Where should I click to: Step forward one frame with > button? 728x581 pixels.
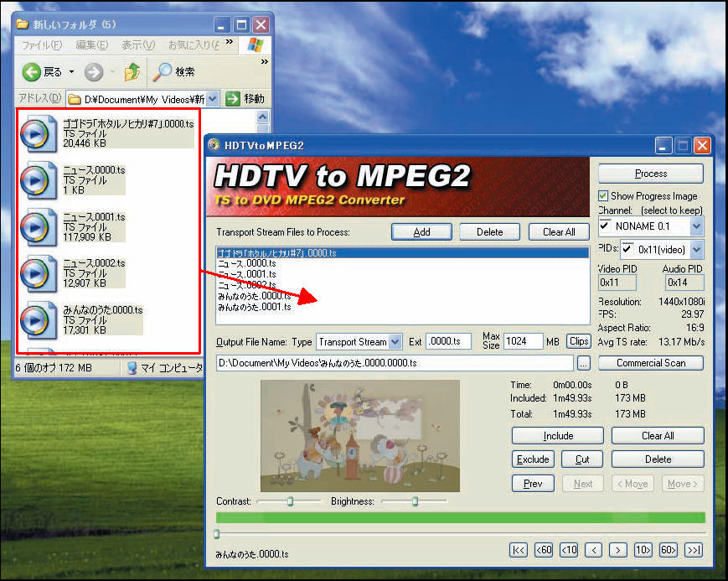618,550
